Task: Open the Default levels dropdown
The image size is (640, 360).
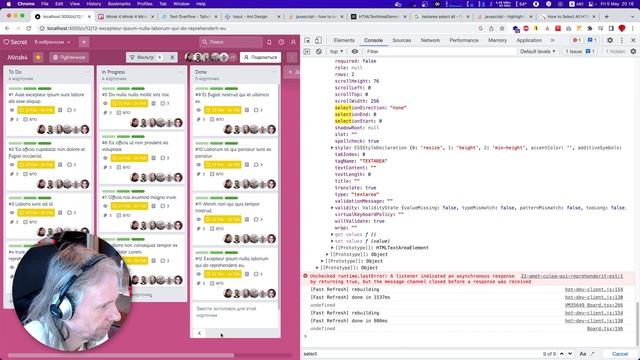Action: (x=538, y=51)
